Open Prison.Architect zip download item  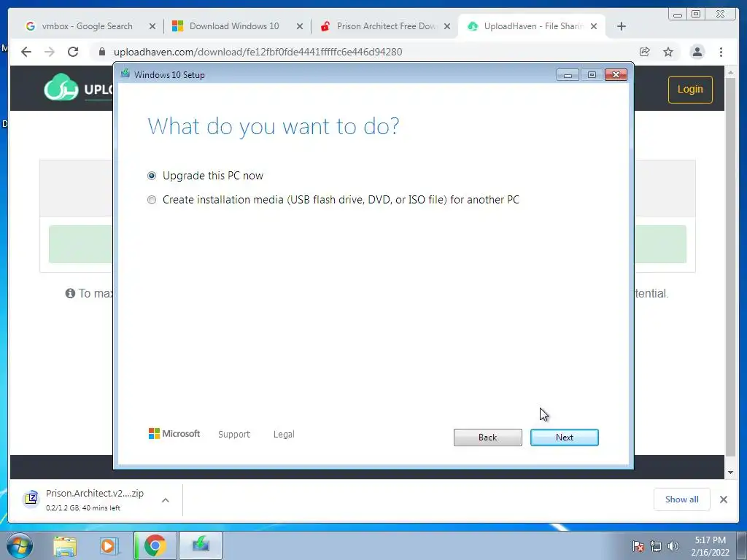[94, 499]
